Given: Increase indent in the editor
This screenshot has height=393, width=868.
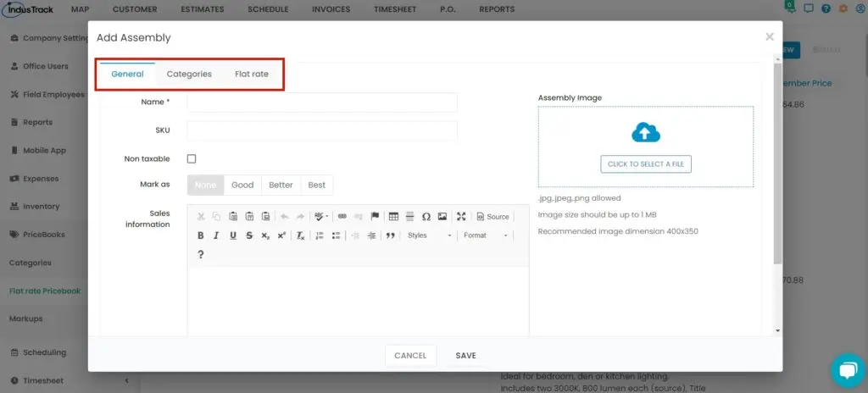Looking at the screenshot, I should click(x=371, y=235).
